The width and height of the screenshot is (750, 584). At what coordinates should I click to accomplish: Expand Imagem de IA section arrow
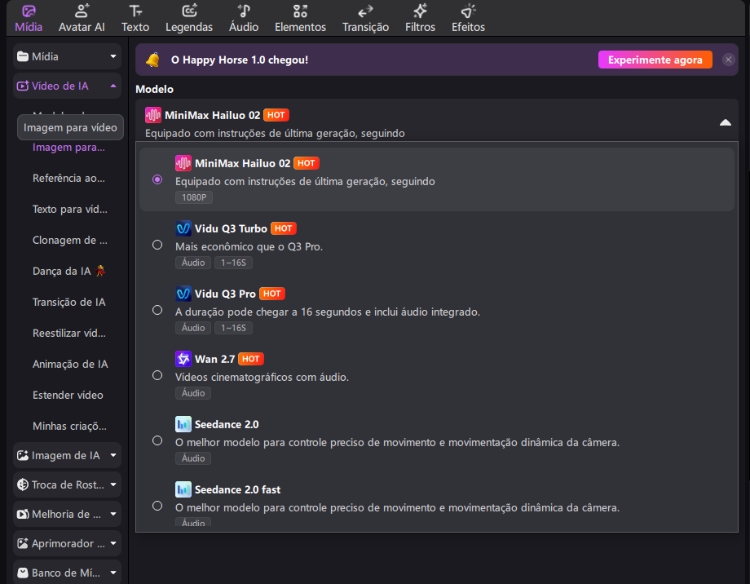coord(113,455)
